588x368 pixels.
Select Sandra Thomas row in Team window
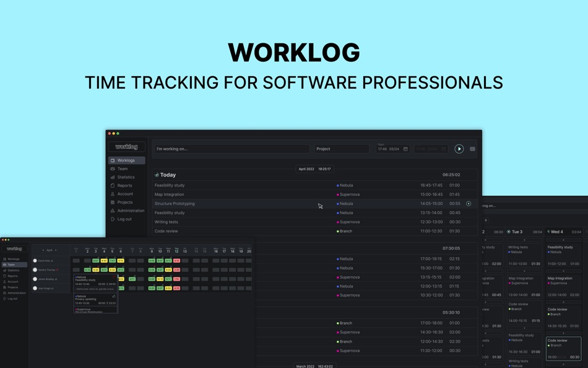point(51,269)
